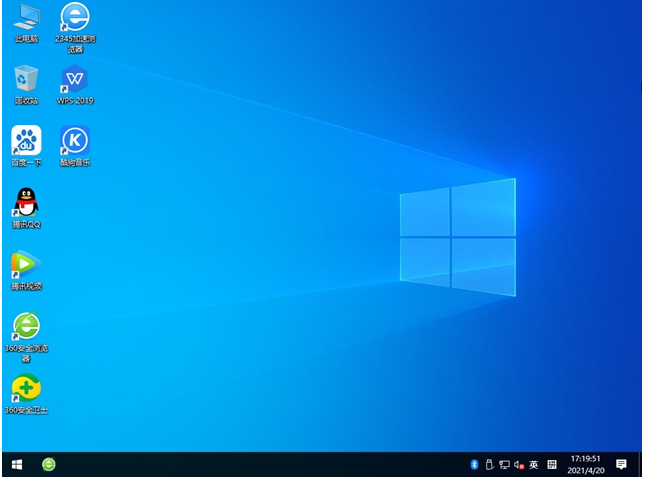Select the 百度一下 Baidu shortcut

pyautogui.click(x=26, y=140)
